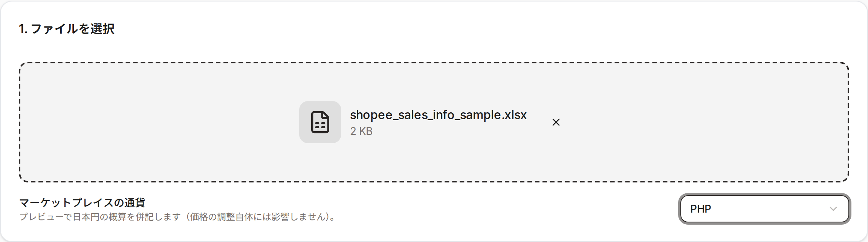
Task: Click the 2 KB file size label
Action: point(361,131)
